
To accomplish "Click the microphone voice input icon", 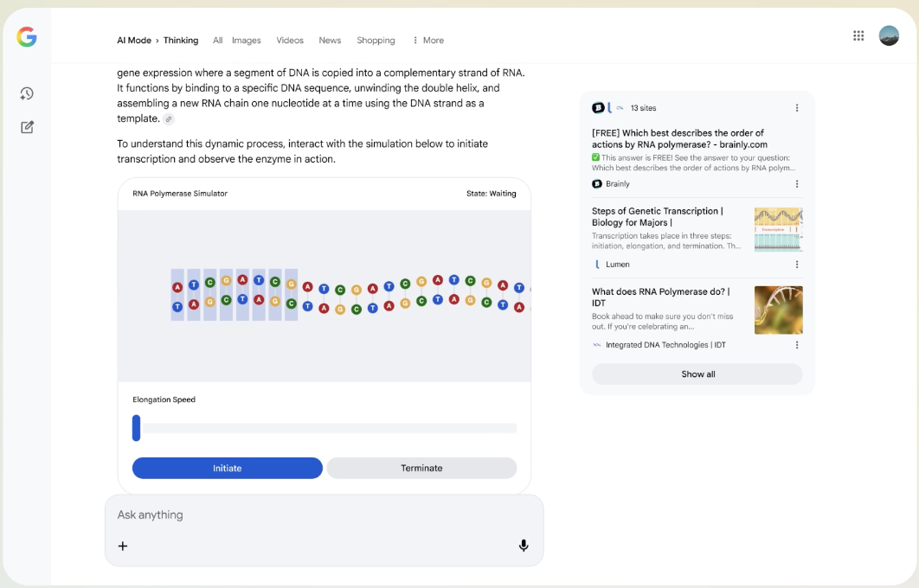I will (524, 546).
